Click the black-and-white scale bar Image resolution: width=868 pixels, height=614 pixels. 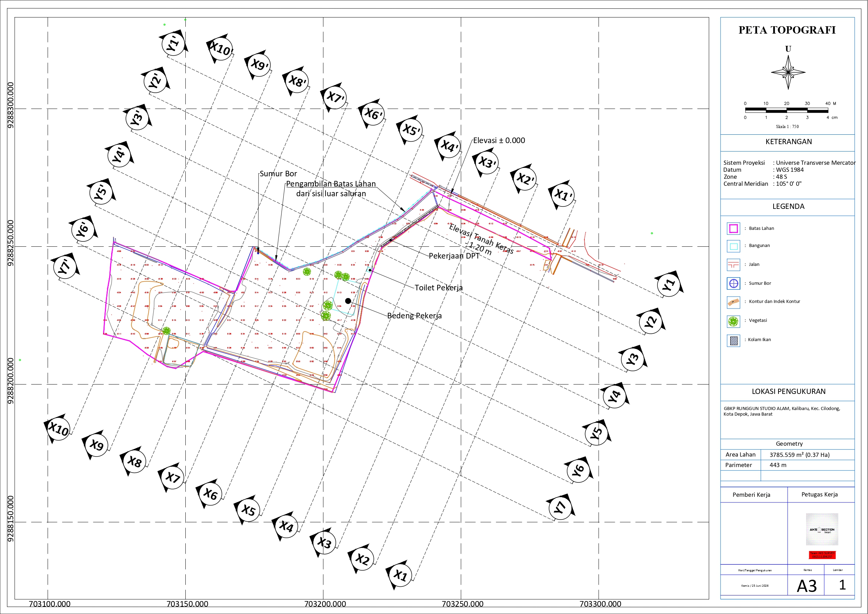point(787,110)
